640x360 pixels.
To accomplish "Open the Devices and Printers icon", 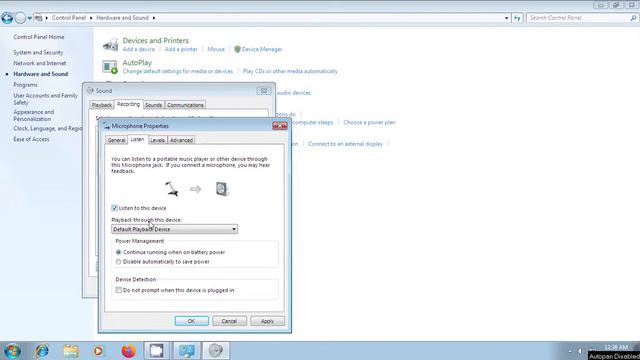I will click(110, 44).
